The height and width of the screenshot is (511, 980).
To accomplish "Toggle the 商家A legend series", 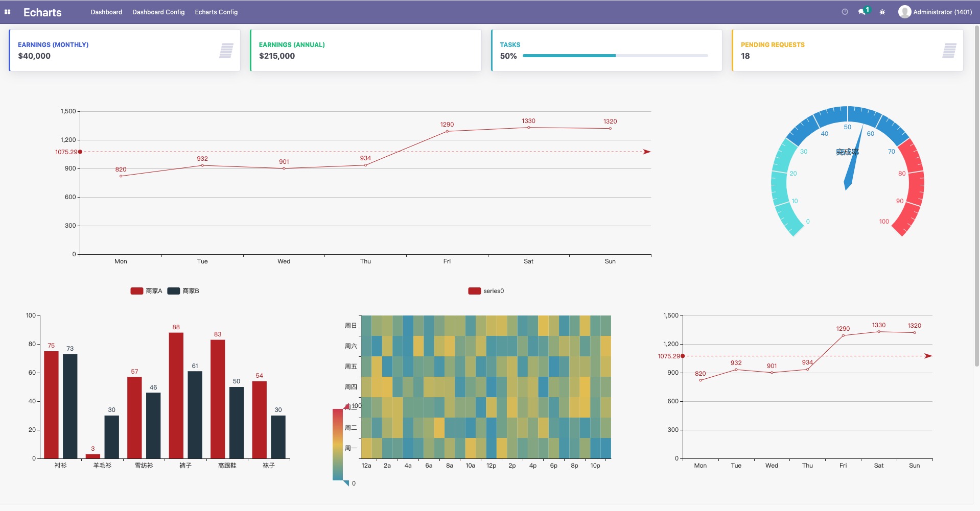I will point(146,291).
